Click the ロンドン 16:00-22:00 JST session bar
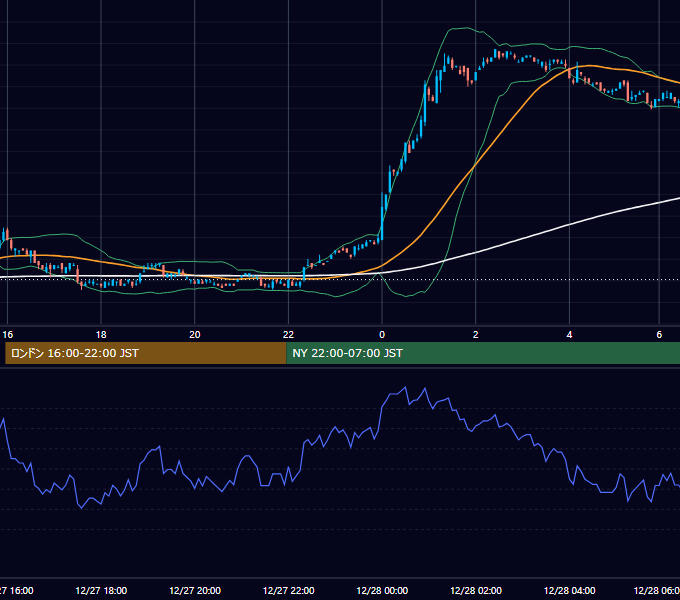The height and width of the screenshot is (600, 680). 146,353
